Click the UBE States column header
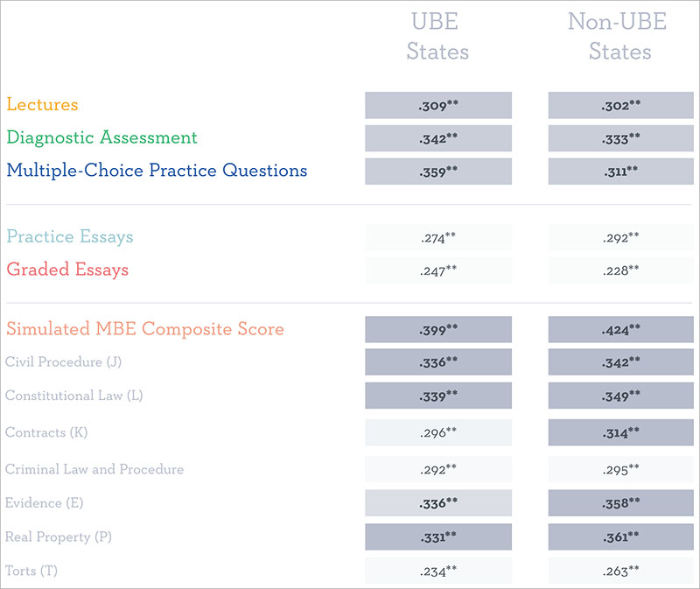This screenshot has width=700, height=589. 437,37
